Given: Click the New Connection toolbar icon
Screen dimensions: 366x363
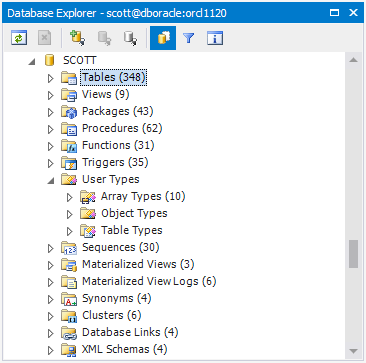Looking at the screenshot, I should pos(77,38).
